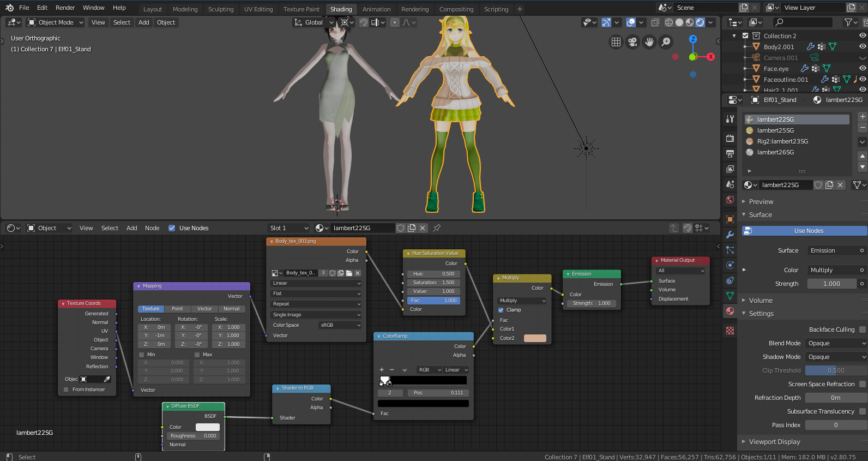Open the Slot 1 dropdown
The height and width of the screenshot is (461, 868).
tap(289, 228)
